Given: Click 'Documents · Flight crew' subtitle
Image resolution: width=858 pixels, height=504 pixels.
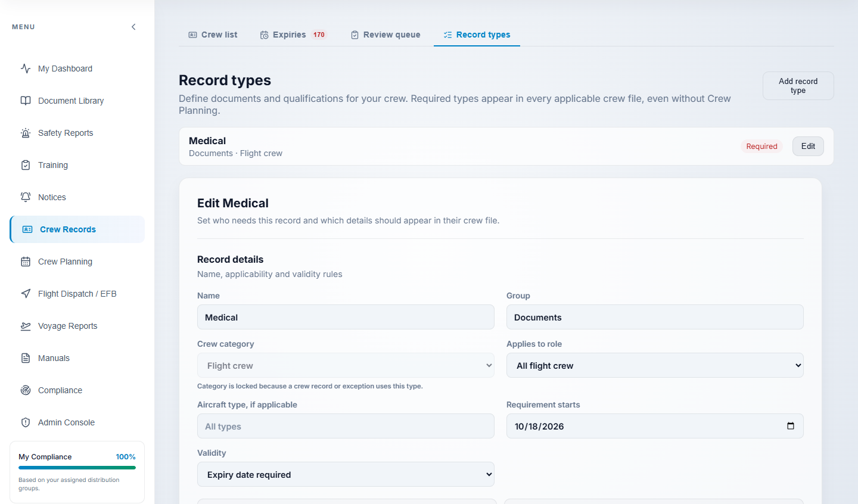Looking at the screenshot, I should (x=235, y=153).
